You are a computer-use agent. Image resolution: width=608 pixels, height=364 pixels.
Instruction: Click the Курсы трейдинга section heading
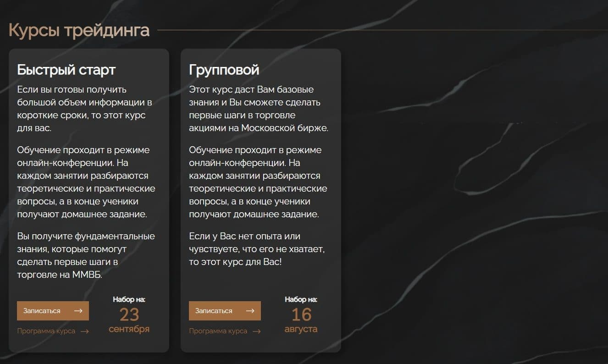79,30
